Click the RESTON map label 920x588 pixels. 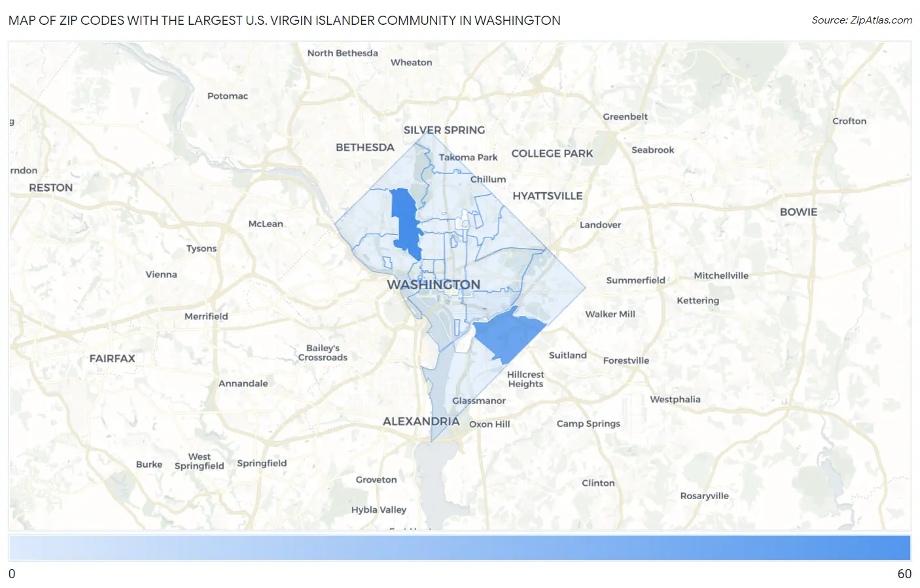[x=51, y=188]
